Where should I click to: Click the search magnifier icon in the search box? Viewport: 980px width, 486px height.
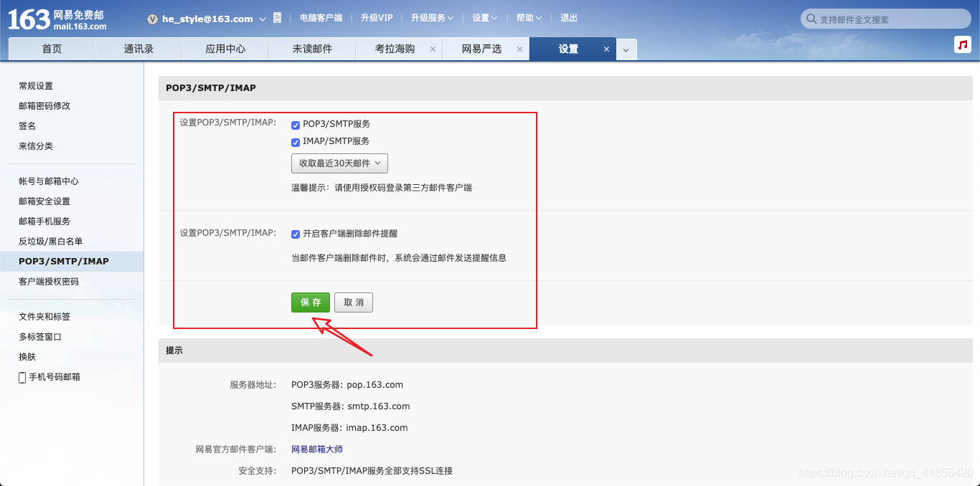pos(811,19)
